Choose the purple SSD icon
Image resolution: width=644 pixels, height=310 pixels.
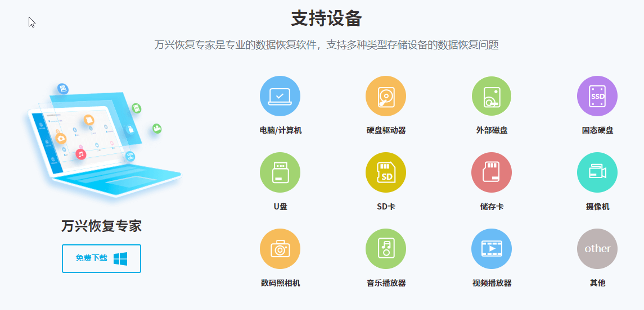pos(597,96)
